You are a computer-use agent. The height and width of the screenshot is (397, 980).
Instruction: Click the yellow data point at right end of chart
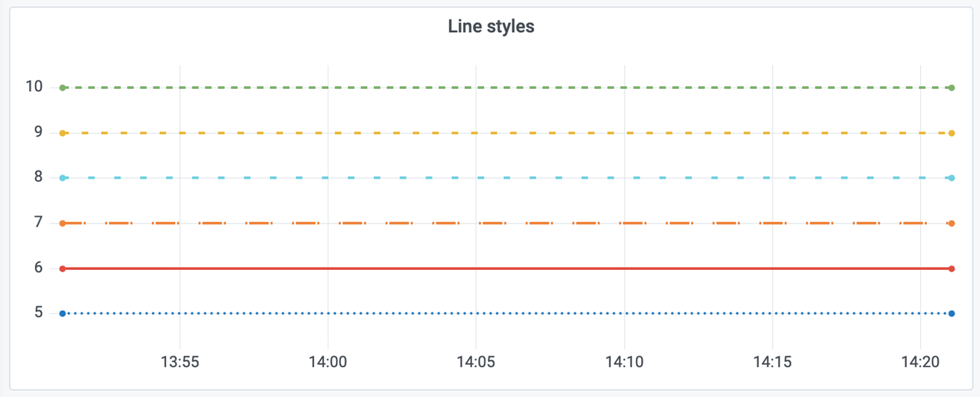[951, 133]
